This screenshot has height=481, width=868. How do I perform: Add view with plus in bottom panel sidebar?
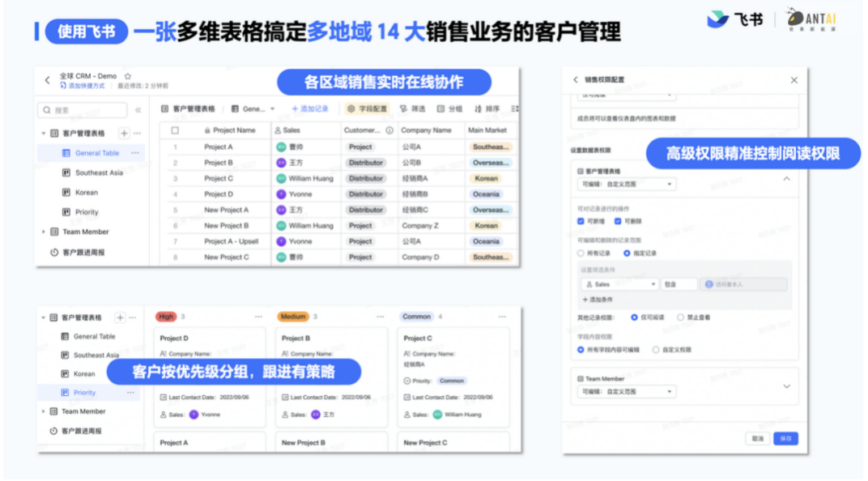point(120,317)
